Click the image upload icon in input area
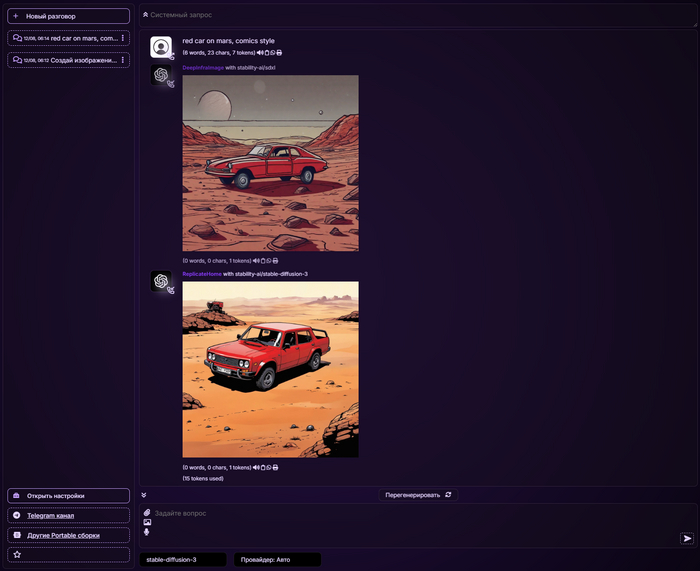Screen dimensions: 700x571 pos(147,522)
